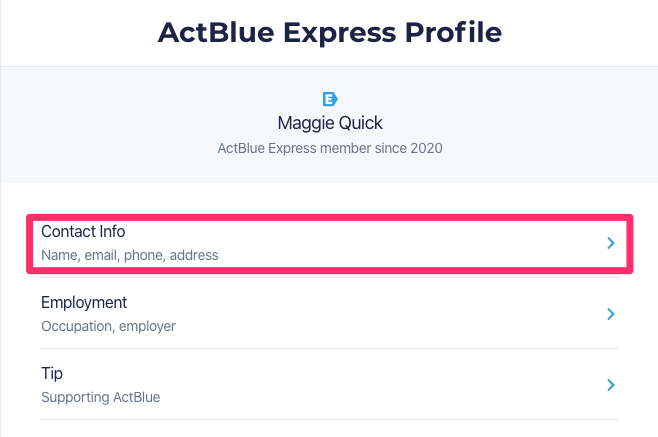Click the Maggie Quick profile name
The height and width of the screenshot is (437, 658).
pos(330,123)
